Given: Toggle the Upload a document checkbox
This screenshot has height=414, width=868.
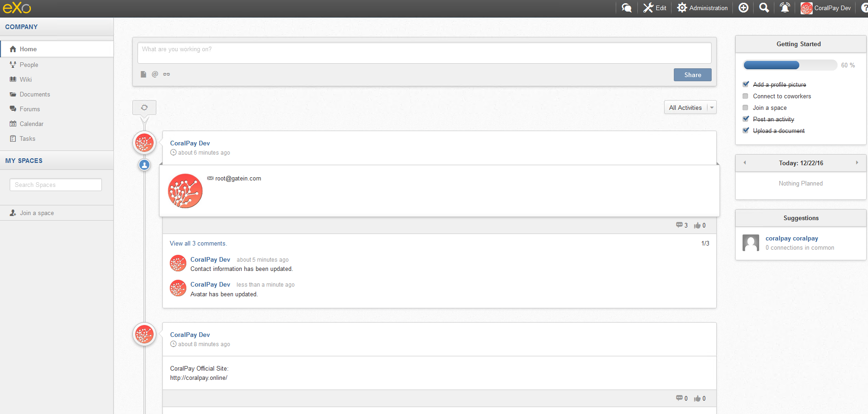Looking at the screenshot, I should pyautogui.click(x=746, y=130).
